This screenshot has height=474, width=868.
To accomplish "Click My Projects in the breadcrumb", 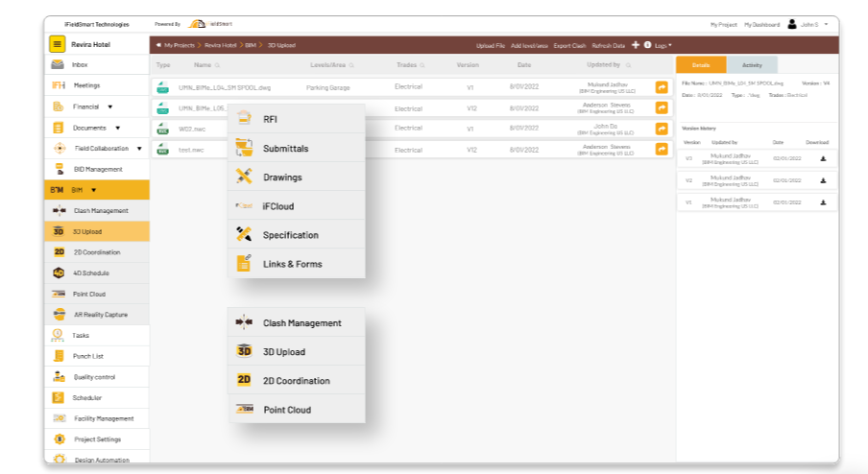I will 179,45.
